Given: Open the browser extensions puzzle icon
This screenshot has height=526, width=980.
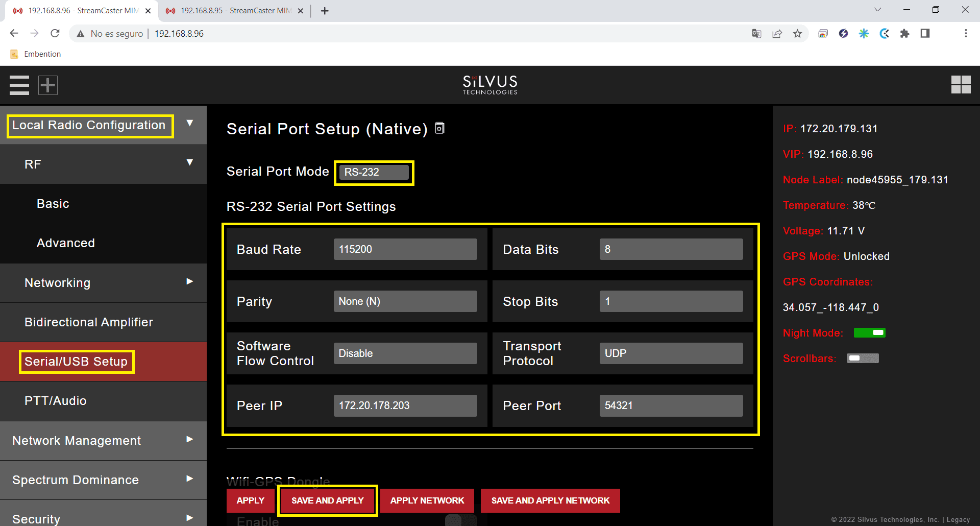Looking at the screenshot, I should coord(904,34).
